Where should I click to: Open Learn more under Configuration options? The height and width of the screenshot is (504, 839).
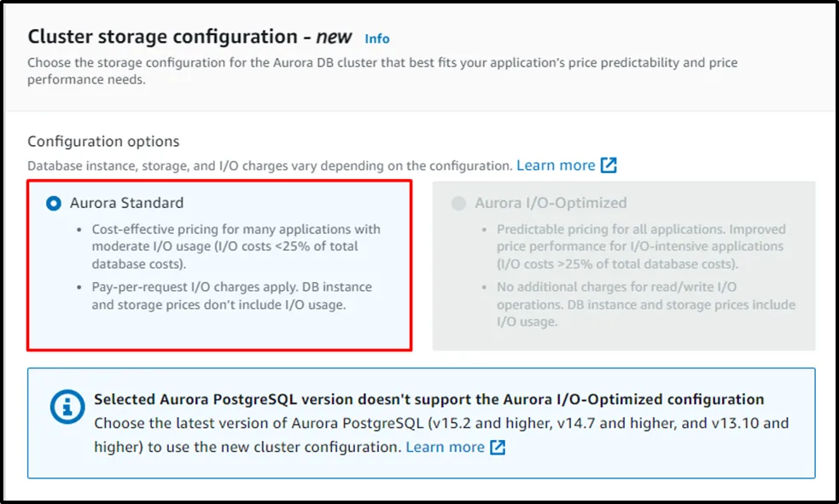pos(556,165)
